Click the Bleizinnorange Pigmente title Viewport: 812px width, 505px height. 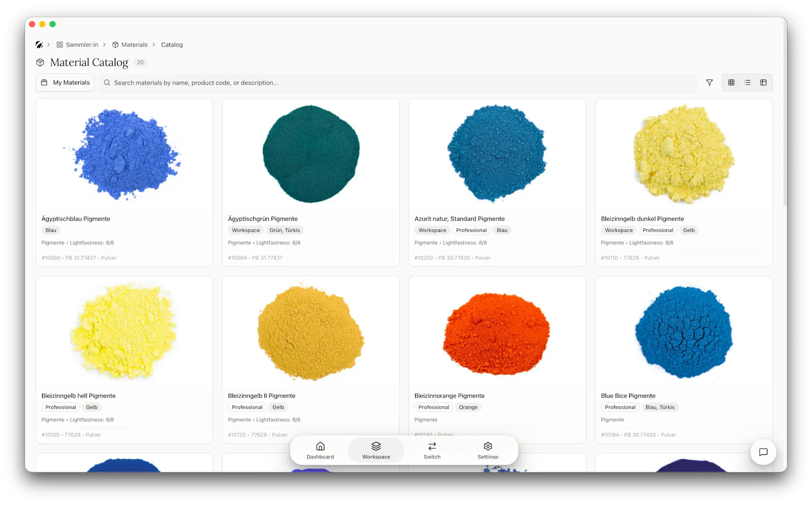[449, 396]
